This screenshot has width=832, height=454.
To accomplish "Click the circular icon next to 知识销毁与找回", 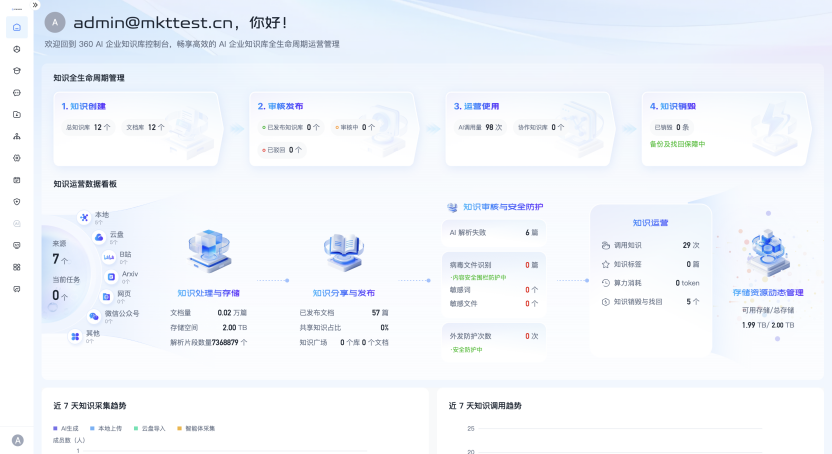I will pyautogui.click(x=605, y=302).
